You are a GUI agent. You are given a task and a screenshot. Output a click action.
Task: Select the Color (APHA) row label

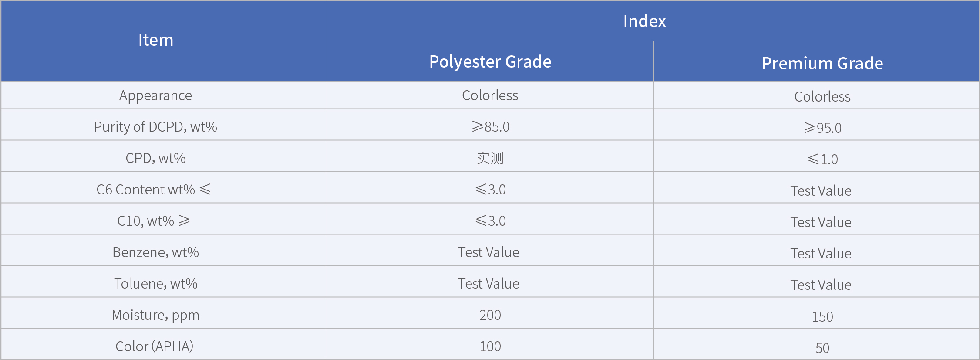[x=154, y=346]
